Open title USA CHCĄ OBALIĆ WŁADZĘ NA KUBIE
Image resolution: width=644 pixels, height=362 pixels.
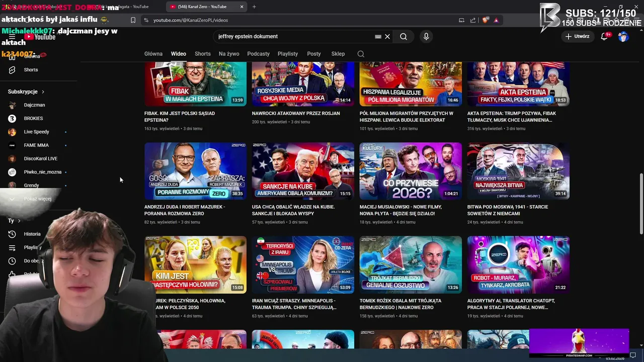point(293,210)
